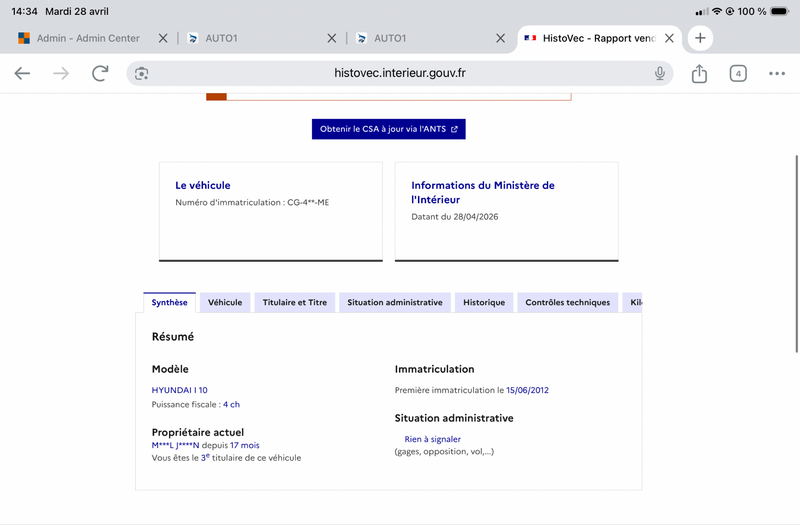This screenshot has width=800, height=525.
Task: Reload the page with the refresh icon
Action: (100, 73)
